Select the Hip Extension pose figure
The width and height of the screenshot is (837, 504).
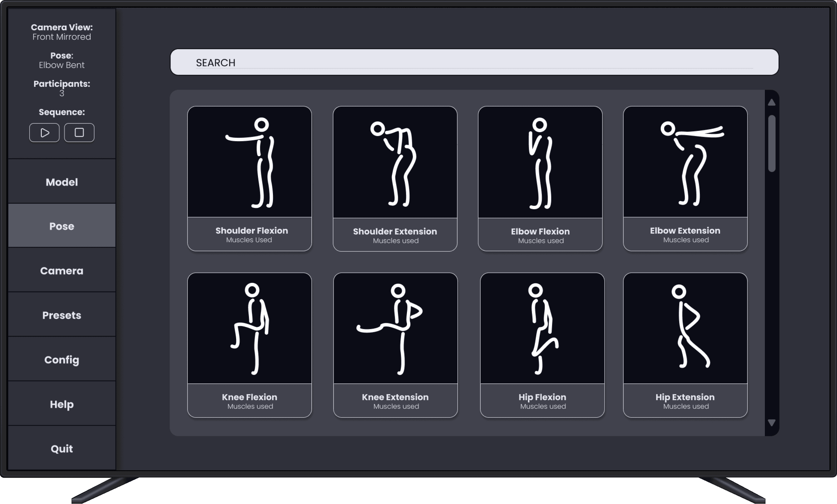pos(685,329)
